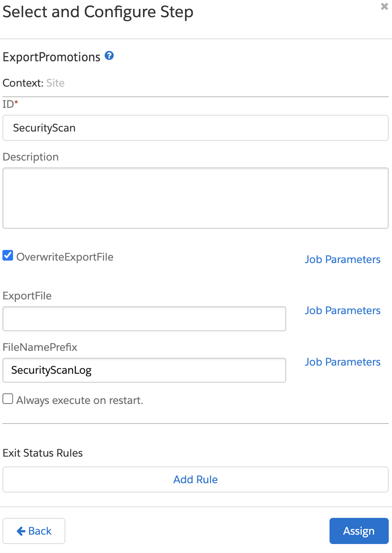
Task: Close the Select and Configure Step dialog
Action: tap(384, 7)
